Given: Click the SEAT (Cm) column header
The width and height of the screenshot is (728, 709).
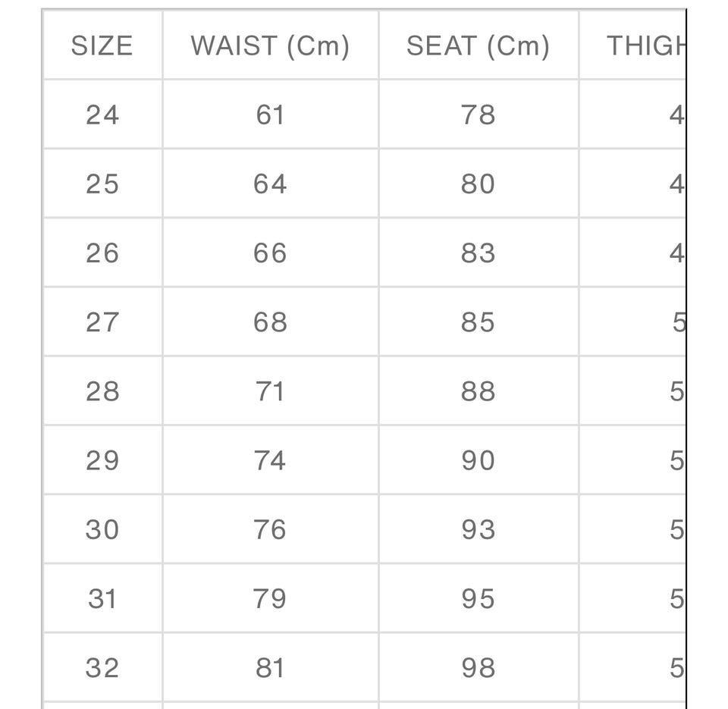Looking at the screenshot, I should click(478, 46).
